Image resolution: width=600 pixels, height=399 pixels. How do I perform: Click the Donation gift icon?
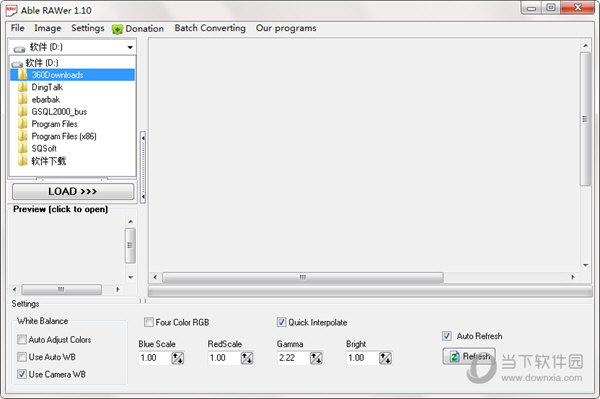pyautogui.click(x=117, y=29)
